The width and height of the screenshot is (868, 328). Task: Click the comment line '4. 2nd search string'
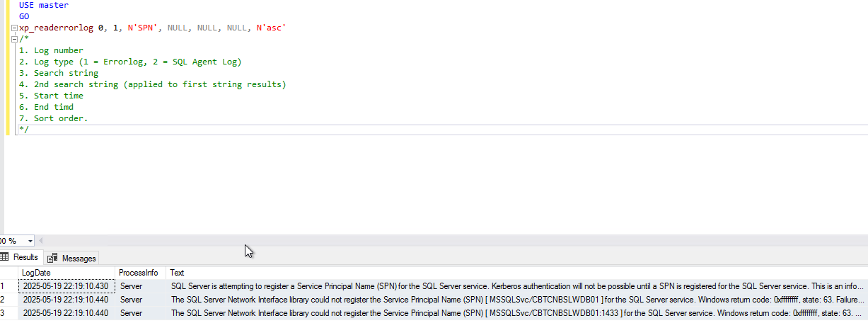(x=153, y=84)
